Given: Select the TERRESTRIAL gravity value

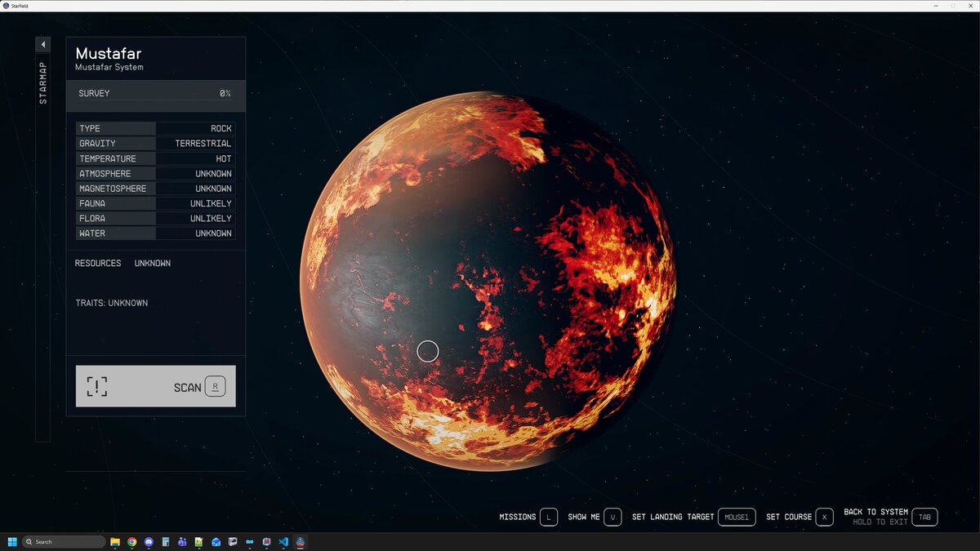Looking at the screenshot, I should tap(203, 144).
